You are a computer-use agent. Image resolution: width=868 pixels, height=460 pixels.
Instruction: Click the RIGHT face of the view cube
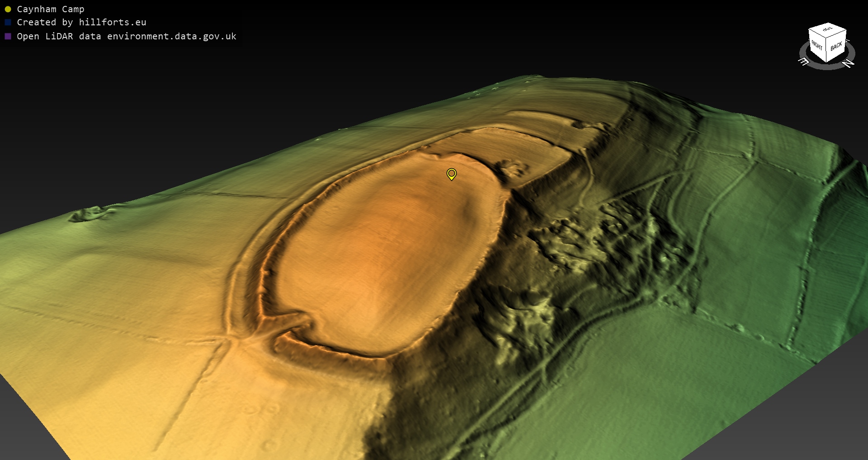817,46
